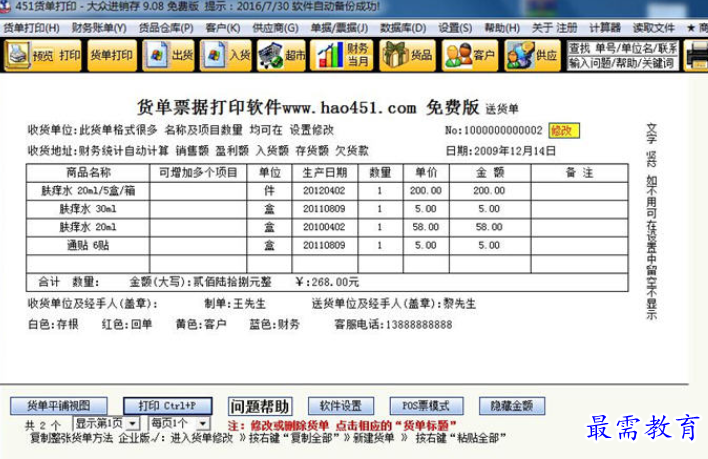Select the 通贴 6贴 product cell
The height and width of the screenshot is (459, 708).
click(x=88, y=246)
